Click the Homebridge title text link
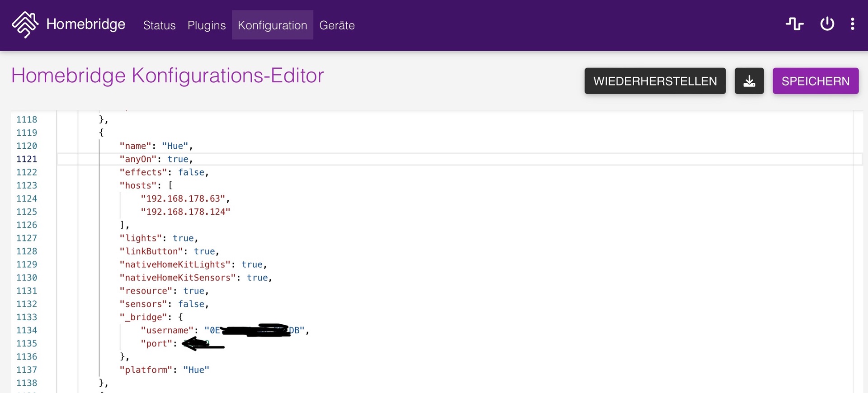Viewport: 868px width, 393px height. click(85, 24)
